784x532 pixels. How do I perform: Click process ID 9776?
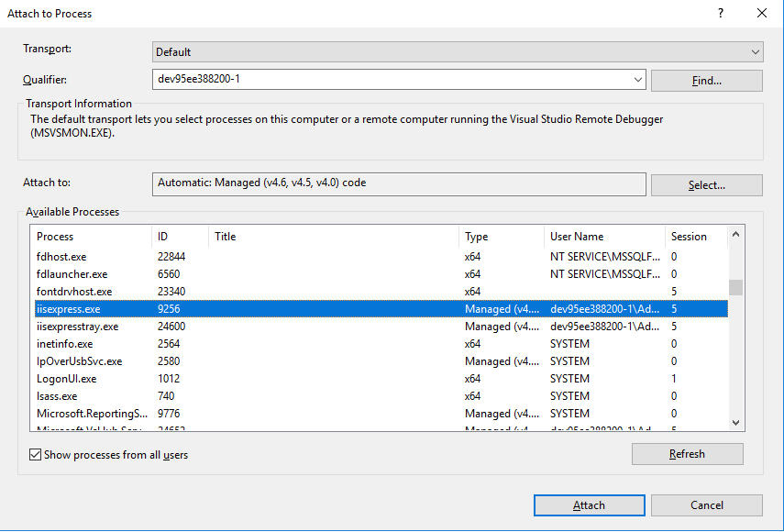coord(169,414)
